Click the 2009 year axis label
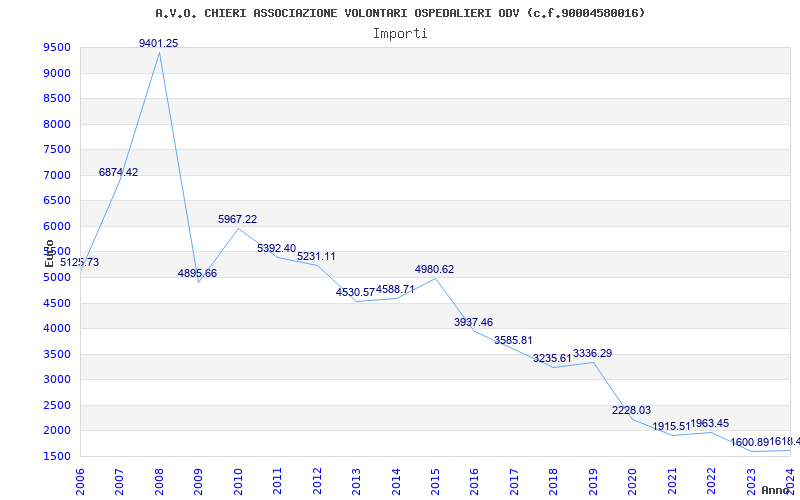The height and width of the screenshot is (500, 800). click(198, 482)
